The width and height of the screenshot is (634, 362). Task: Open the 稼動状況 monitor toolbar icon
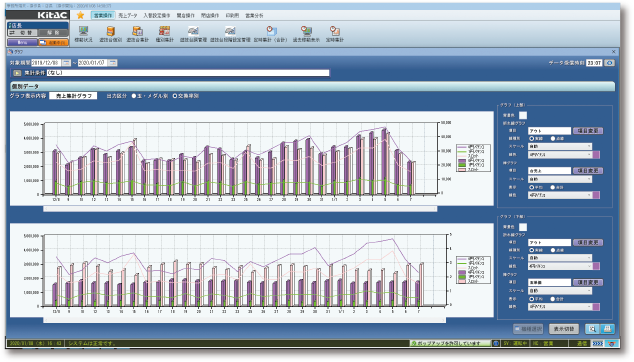[84, 34]
